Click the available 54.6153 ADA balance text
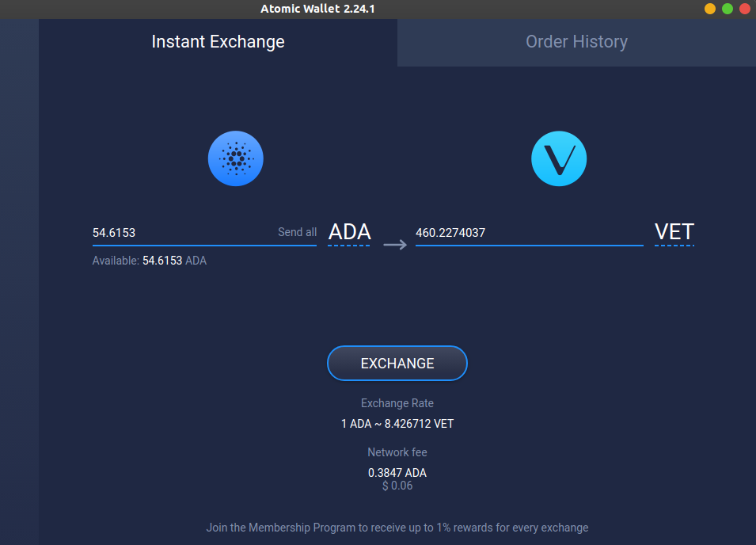 tap(150, 260)
